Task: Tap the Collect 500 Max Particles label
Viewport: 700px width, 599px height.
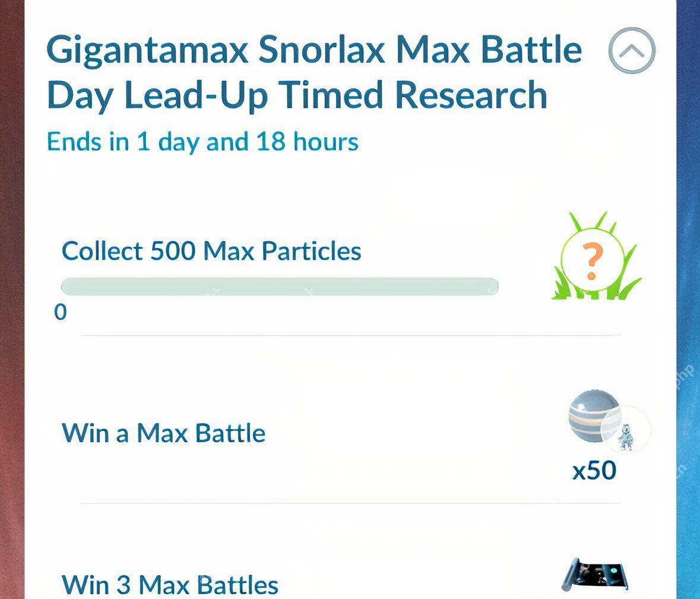Action: click(211, 251)
